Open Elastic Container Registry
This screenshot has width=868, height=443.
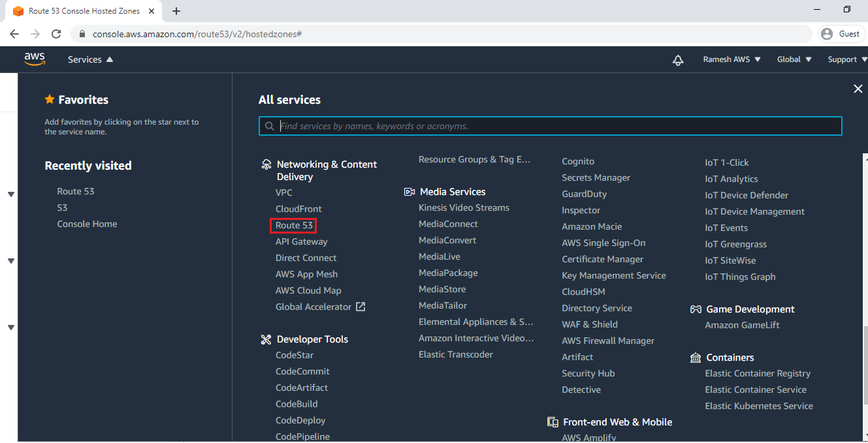[x=758, y=373]
